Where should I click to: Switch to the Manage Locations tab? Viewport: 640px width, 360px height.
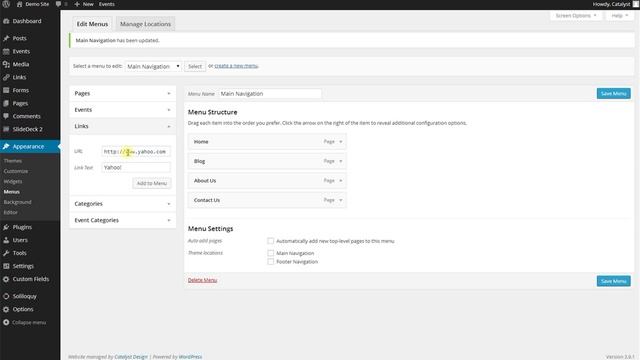coord(145,24)
